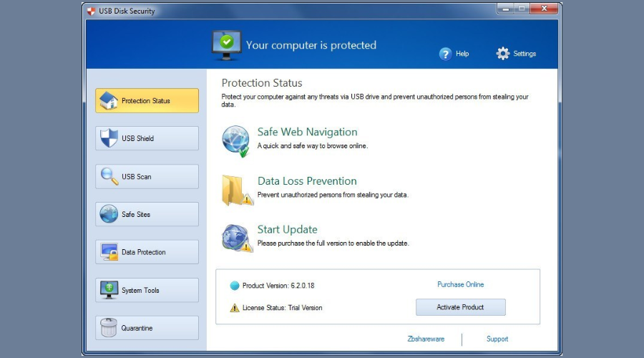Open the Protection Status tab label
This screenshot has width=644, height=358.
[146, 101]
